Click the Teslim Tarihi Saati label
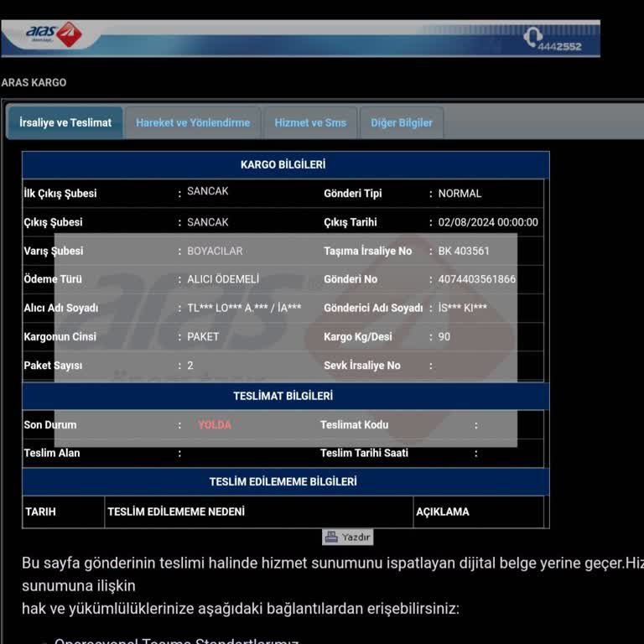 click(x=364, y=453)
